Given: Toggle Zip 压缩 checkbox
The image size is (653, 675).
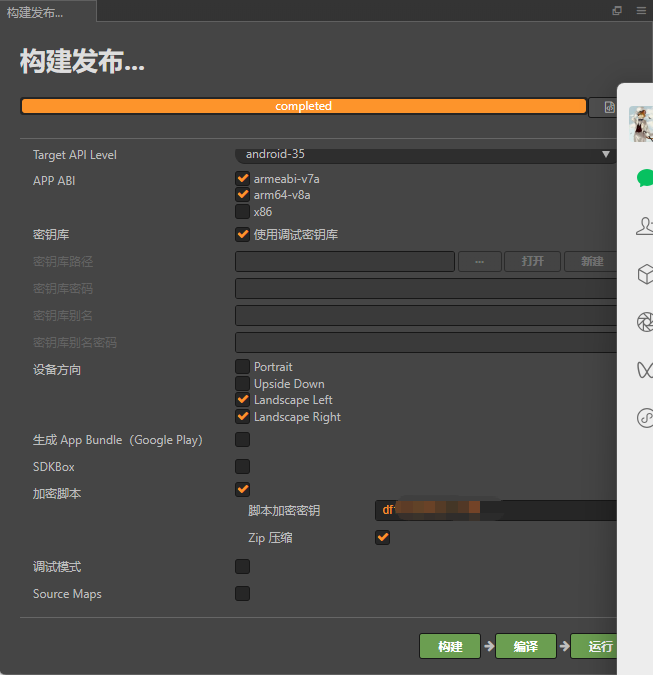Looking at the screenshot, I should [x=382, y=537].
